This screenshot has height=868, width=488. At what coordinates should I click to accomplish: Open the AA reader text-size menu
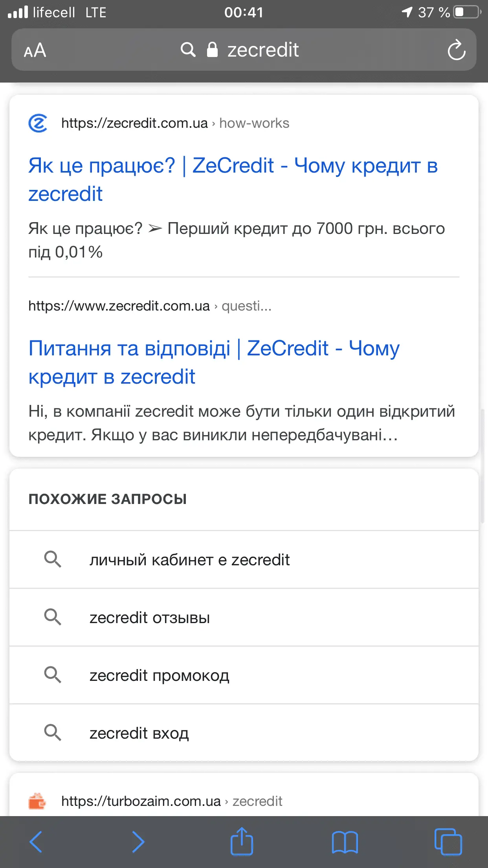35,51
